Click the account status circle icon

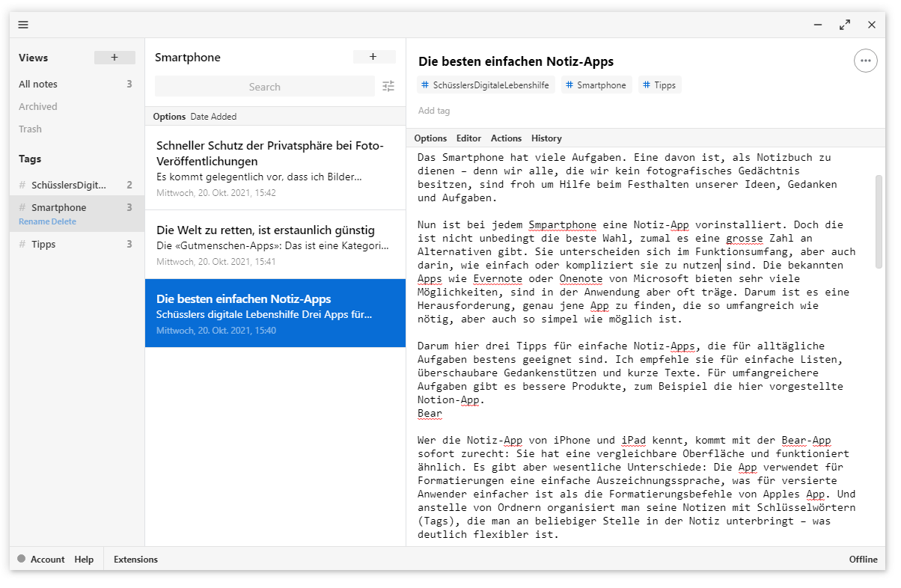tap(22, 558)
